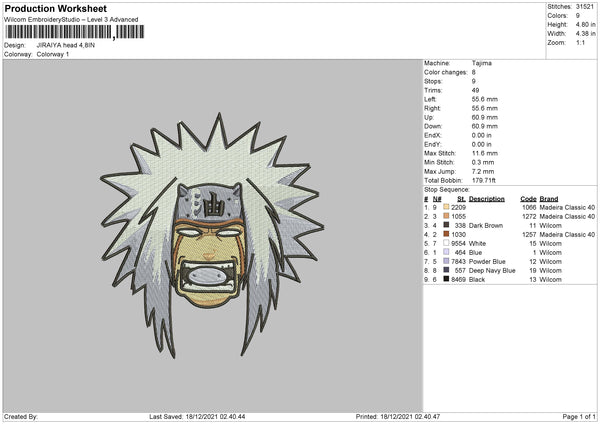Click the Color changes value 8

click(x=474, y=72)
